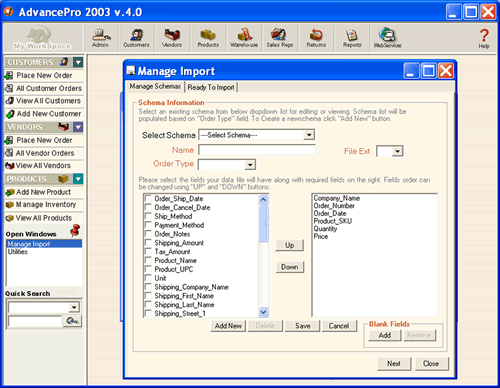Click the Save button
This screenshot has height=388, width=500.
(x=303, y=326)
